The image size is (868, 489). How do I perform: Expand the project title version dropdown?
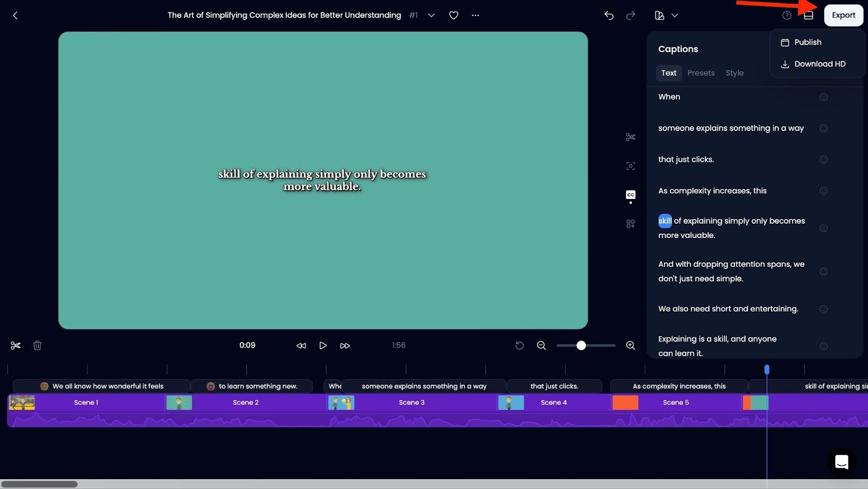pos(431,15)
